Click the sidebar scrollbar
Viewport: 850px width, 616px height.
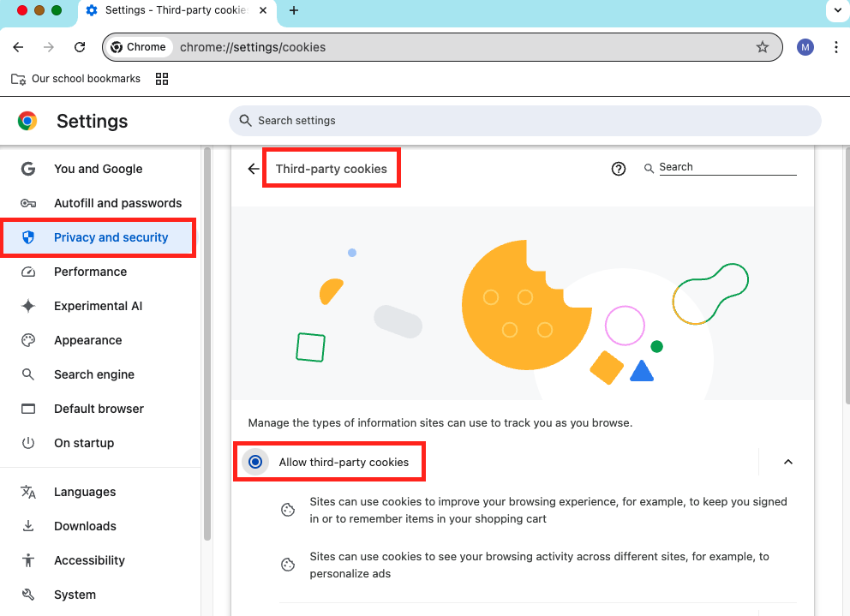click(x=207, y=344)
